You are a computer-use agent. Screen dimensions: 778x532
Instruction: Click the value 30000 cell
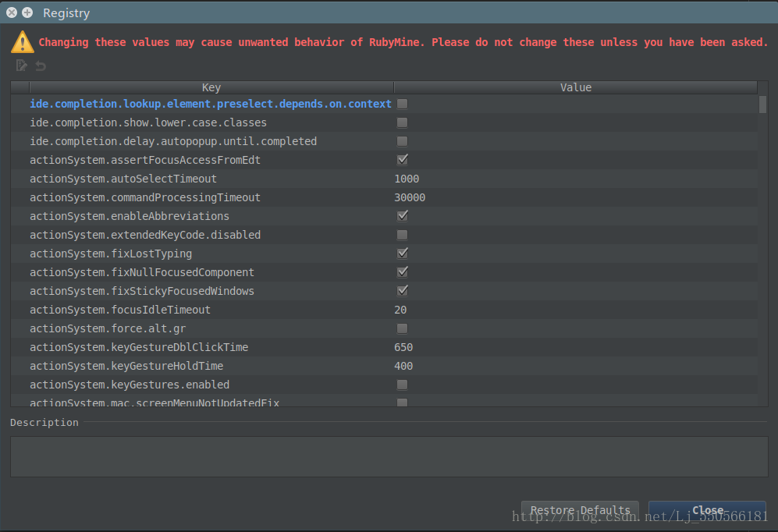pos(410,197)
